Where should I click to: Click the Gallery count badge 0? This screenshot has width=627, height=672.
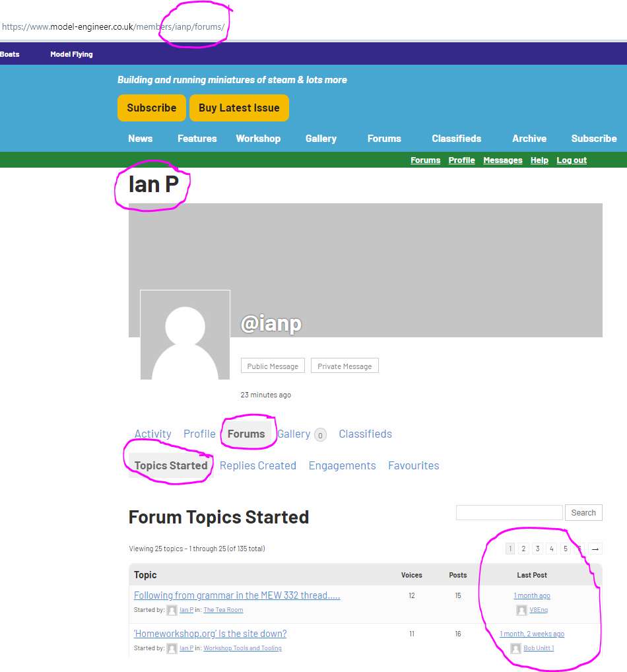pyautogui.click(x=320, y=435)
